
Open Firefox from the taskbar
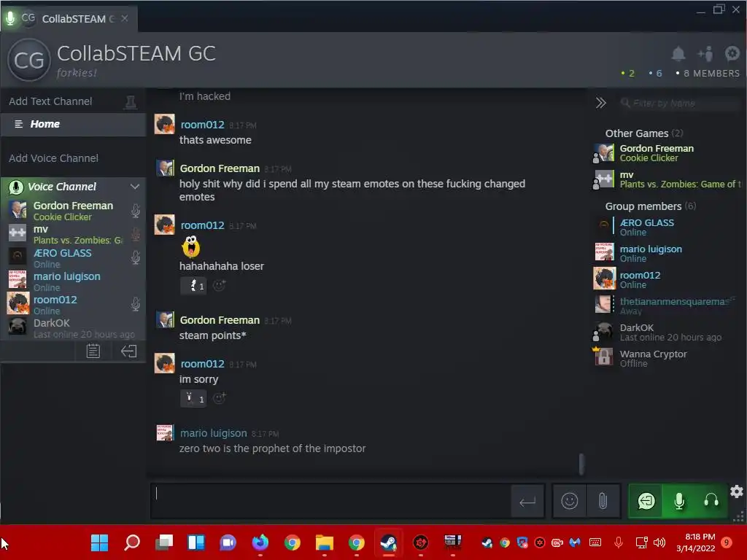coord(260,542)
